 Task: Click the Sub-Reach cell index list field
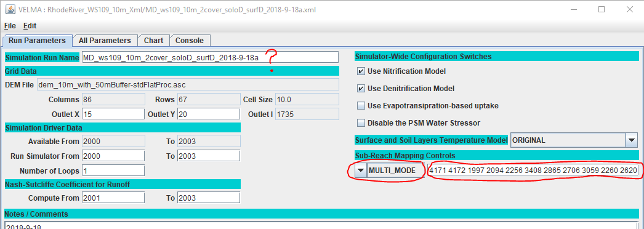[533, 171]
